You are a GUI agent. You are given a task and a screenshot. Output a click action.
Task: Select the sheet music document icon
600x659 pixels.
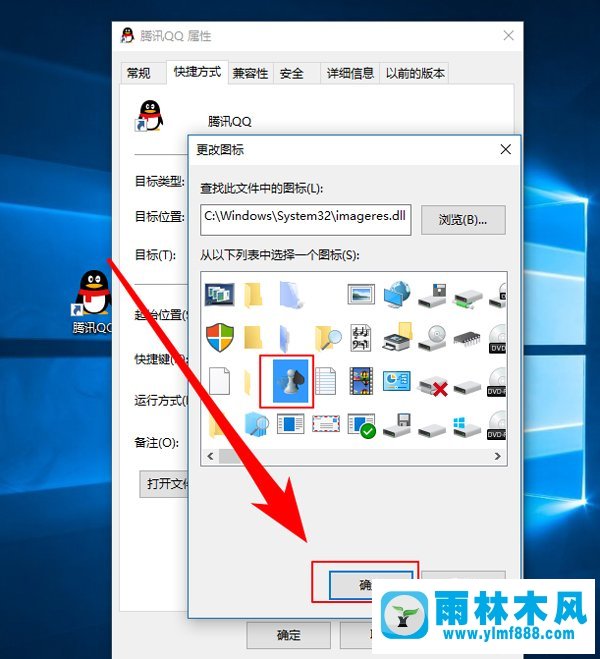361,338
